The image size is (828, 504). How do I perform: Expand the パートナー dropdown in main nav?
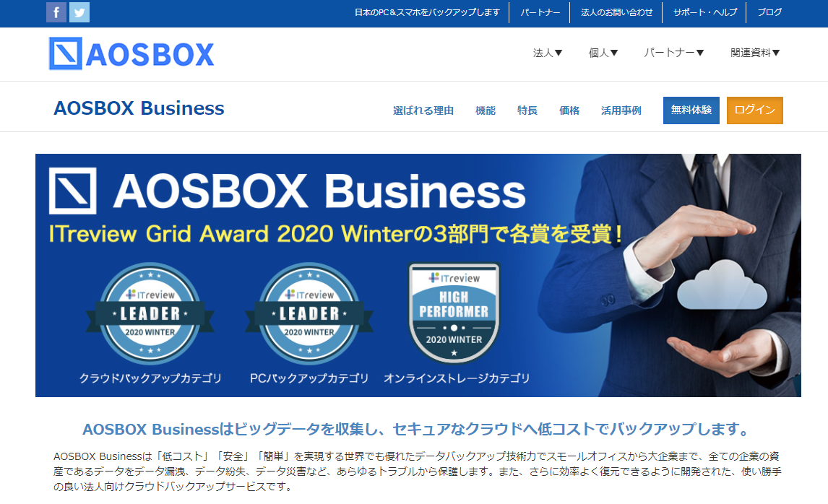pyautogui.click(x=674, y=53)
